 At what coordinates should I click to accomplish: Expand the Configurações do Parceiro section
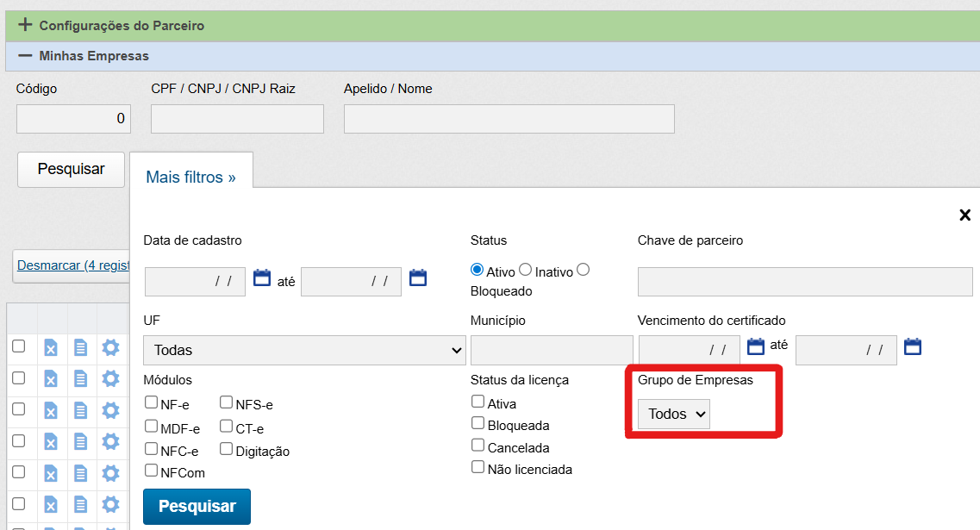[x=26, y=25]
